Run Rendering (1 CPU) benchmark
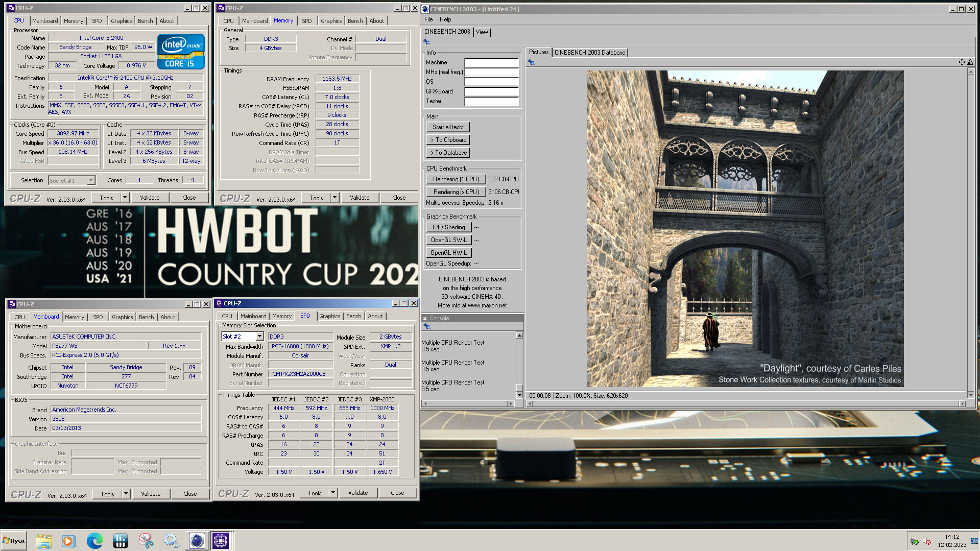 [456, 179]
